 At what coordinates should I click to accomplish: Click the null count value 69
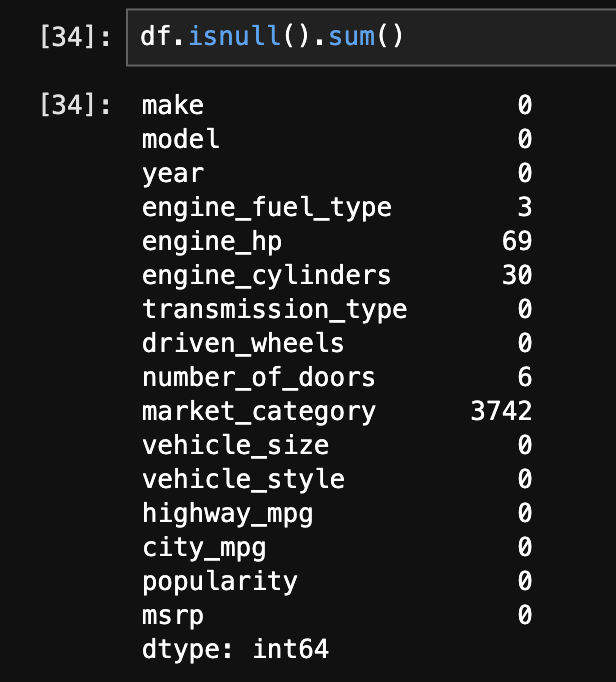click(x=517, y=241)
